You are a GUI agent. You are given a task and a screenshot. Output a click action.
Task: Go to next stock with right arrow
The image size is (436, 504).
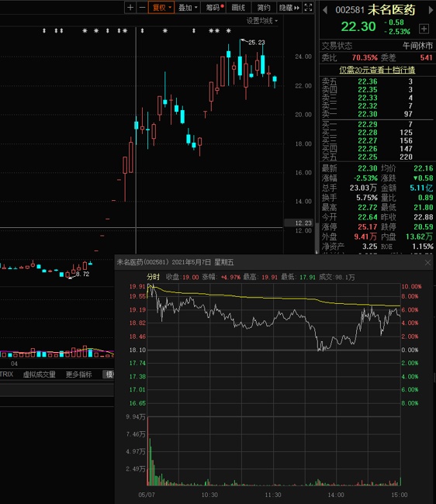pyautogui.click(x=431, y=10)
